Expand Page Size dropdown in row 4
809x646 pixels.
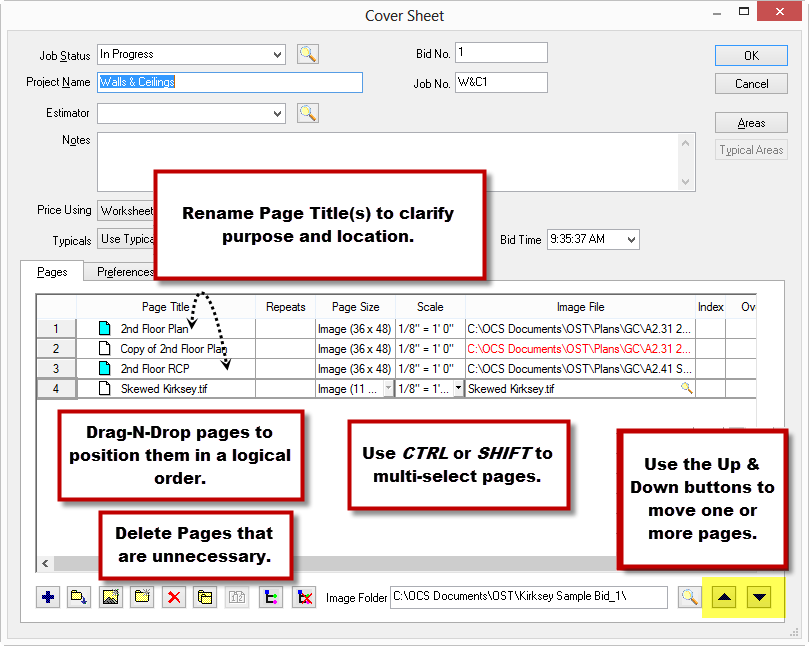point(389,388)
